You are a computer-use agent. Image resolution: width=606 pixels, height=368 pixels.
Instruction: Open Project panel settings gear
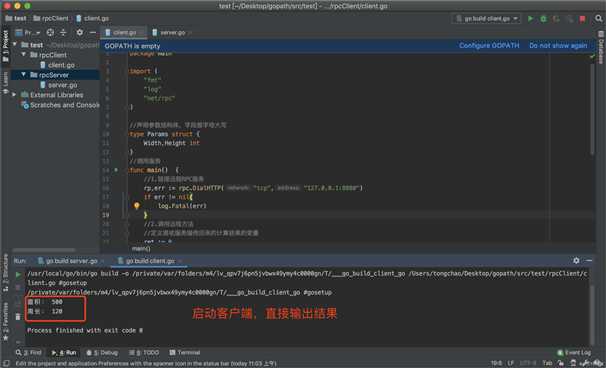pyautogui.click(x=79, y=32)
